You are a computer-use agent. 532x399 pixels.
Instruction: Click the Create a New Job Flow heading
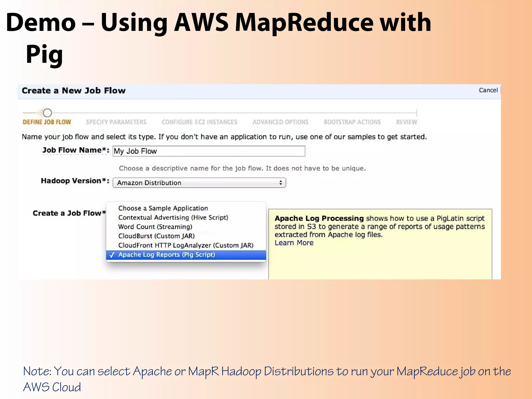coord(74,90)
